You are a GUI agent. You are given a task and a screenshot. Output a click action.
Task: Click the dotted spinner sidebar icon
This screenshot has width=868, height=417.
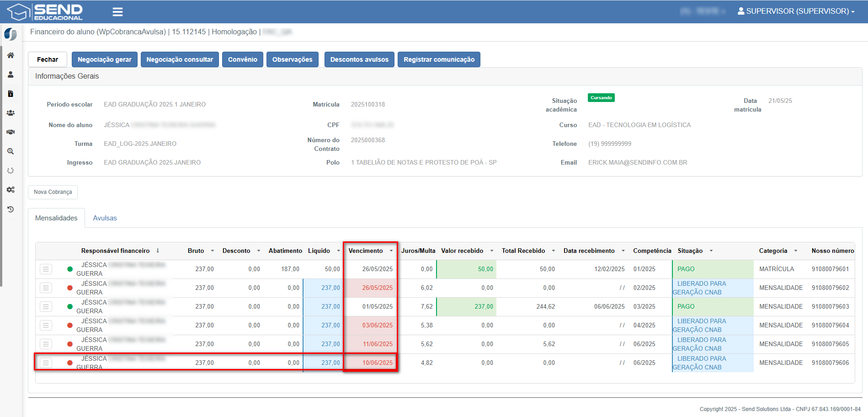pos(11,171)
